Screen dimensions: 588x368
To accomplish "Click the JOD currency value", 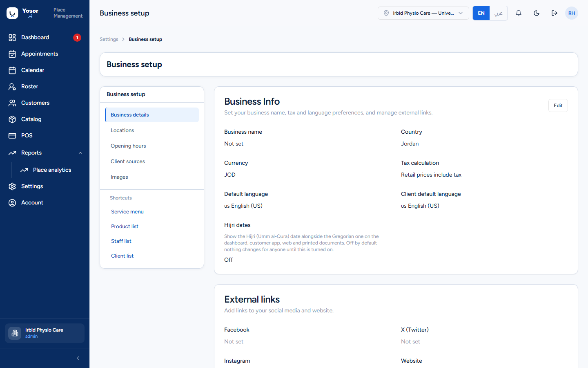I will (230, 175).
